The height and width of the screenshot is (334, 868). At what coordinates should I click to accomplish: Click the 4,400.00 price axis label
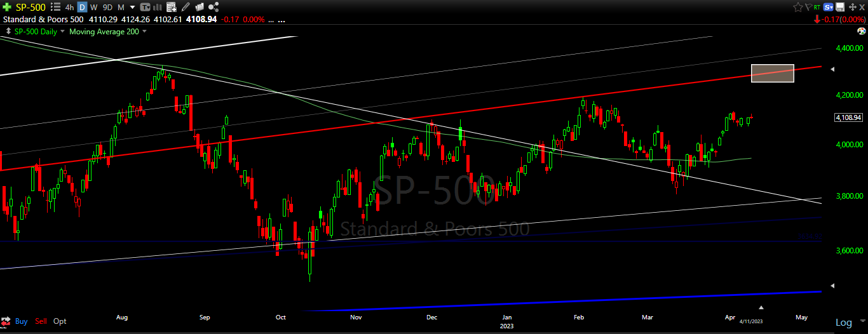pos(848,48)
